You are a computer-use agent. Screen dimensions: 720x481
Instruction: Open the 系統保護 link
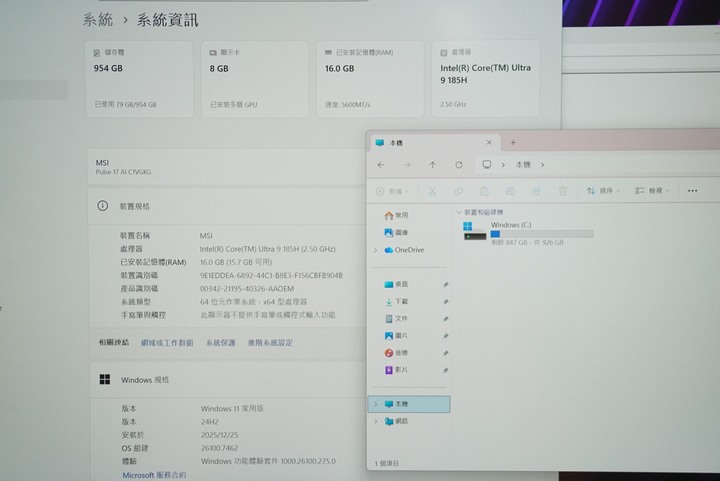[220, 342]
